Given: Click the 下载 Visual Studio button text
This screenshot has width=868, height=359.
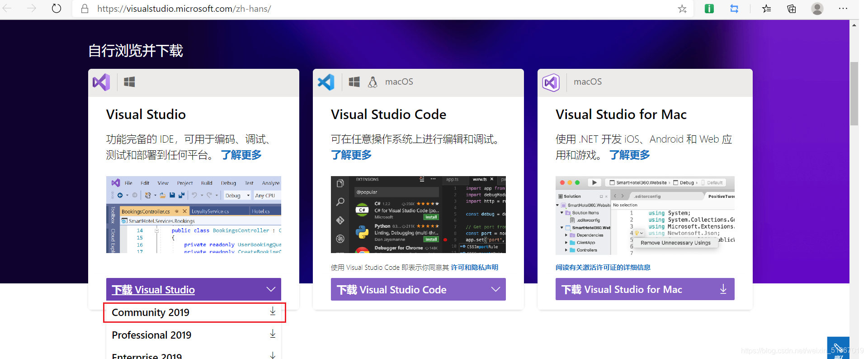Looking at the screenshot, I should (x=153, y=290).
